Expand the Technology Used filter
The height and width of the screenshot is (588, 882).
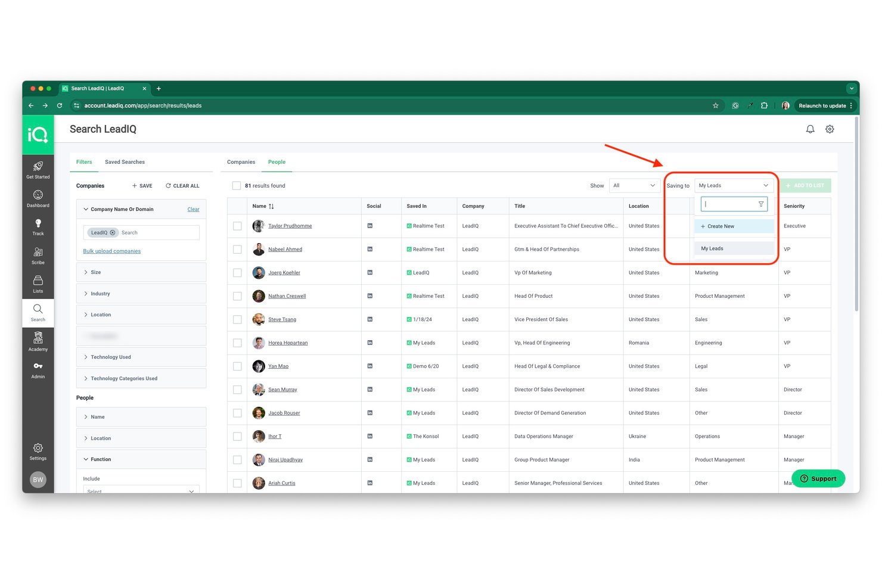[x=141, y=357]
